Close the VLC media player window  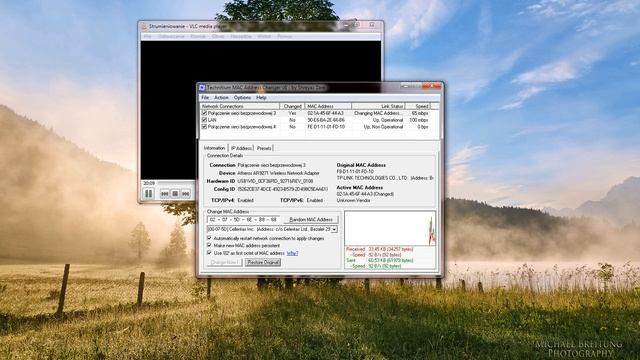pyautogui.click(x=372, y=25)
